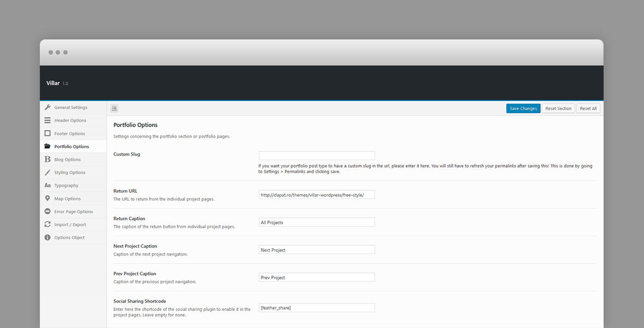
Task: Toggle the expand-all sections icon
Action: click(115, 109)
